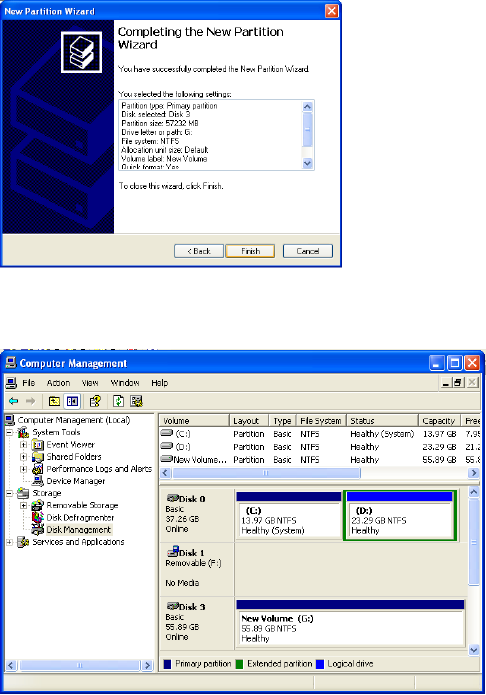
Task: Click the Disk 0 label icon
Action: 172,499
